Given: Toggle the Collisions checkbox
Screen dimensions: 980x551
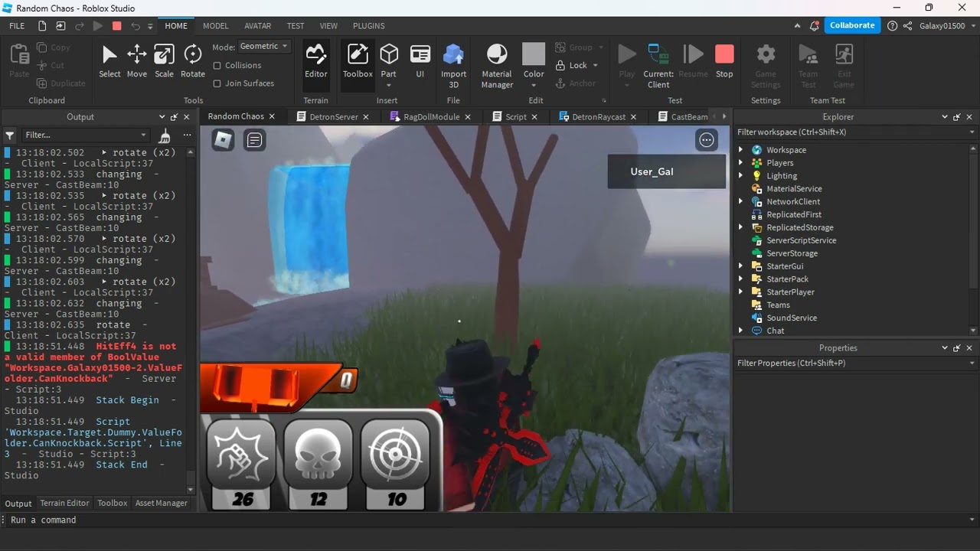Looking at the screenshot, I should (x=217, y=66).
